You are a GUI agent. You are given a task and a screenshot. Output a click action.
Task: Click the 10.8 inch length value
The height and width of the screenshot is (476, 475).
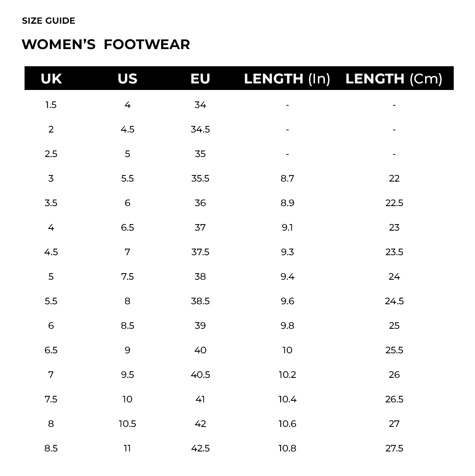287,449
